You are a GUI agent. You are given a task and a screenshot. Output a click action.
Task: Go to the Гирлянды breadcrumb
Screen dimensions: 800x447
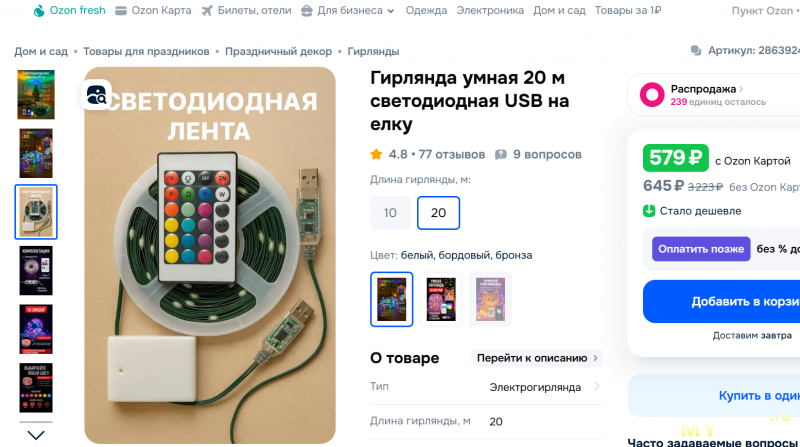click(x=373, y=52)
